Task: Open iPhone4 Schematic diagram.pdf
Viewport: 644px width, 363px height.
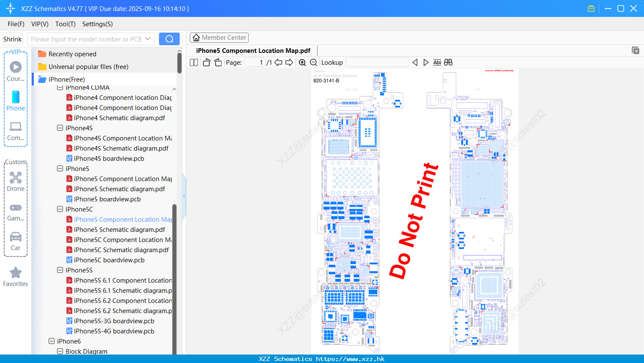Action: coord(116,118)
